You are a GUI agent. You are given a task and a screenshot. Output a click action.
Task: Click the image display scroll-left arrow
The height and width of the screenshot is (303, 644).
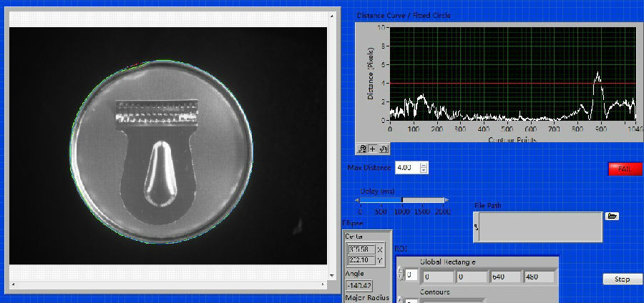point(14,285)
